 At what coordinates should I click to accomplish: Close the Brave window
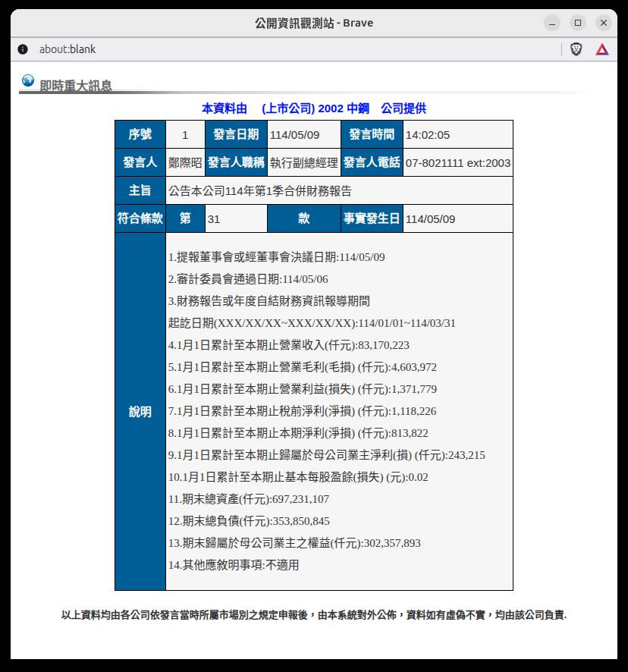pos(604,23)
